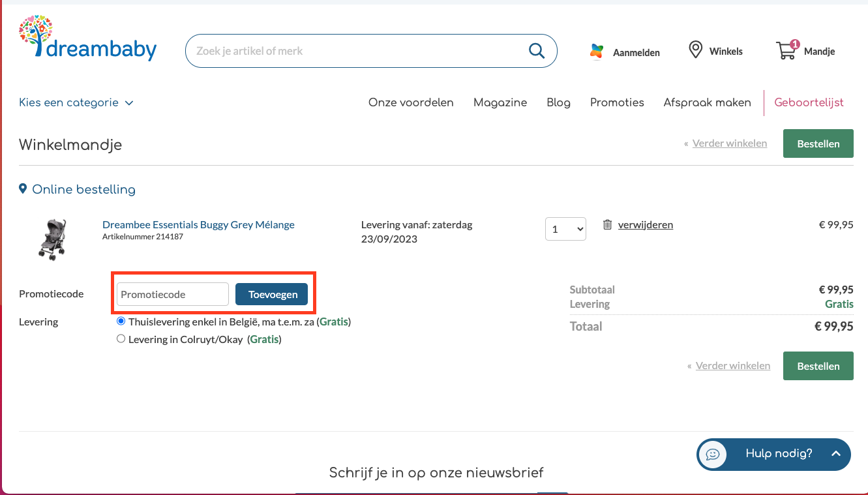The image size is (868, 495).
Task: Open Magazine menu item
Action: point(500,102)
